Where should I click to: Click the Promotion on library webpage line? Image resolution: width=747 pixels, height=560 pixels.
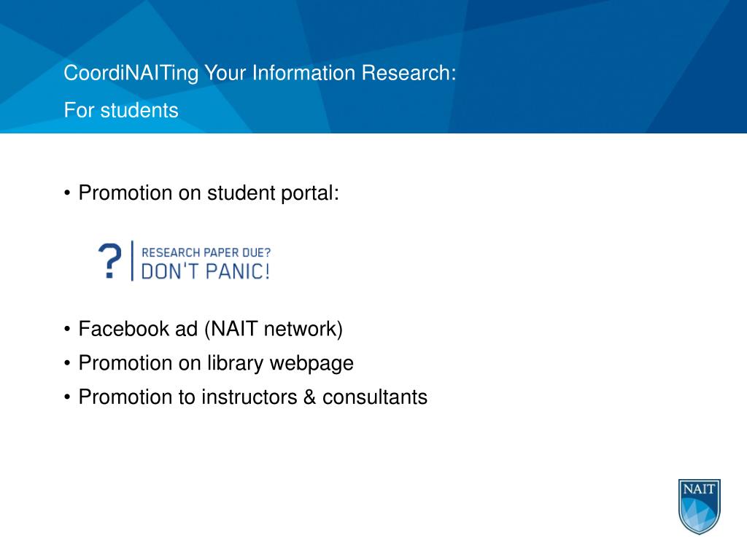(x=216, y=363)
